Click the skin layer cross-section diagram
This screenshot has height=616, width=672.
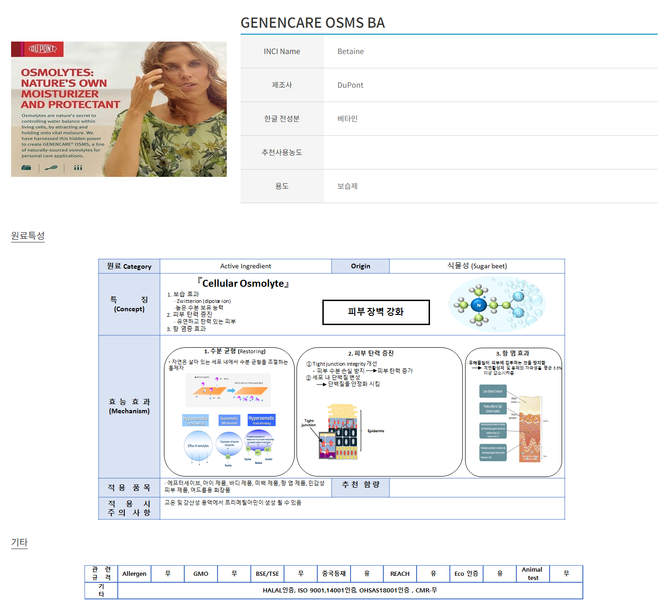pos(529,429)
